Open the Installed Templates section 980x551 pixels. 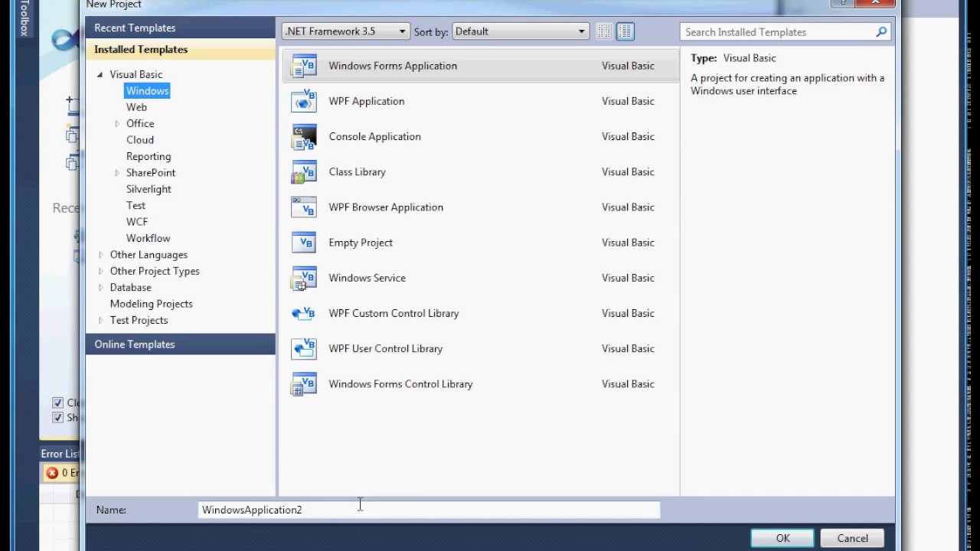(x=181, y=49)
